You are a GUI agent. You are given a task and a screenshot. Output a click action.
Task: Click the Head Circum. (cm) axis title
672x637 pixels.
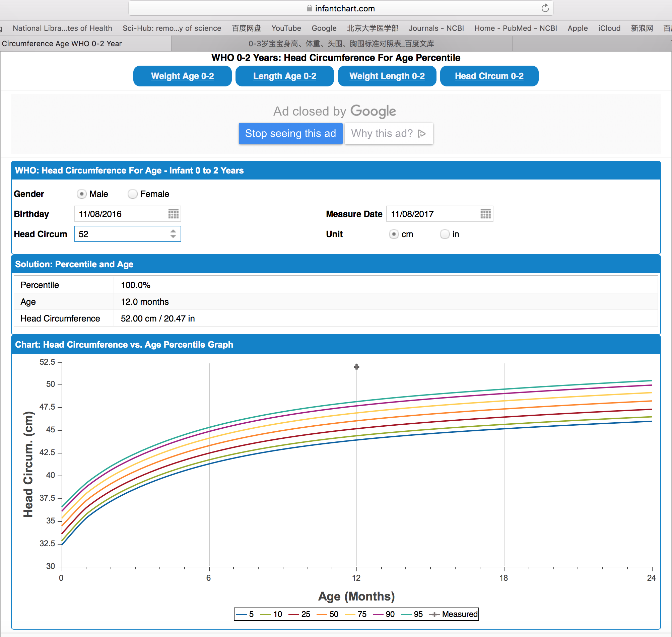28,464
